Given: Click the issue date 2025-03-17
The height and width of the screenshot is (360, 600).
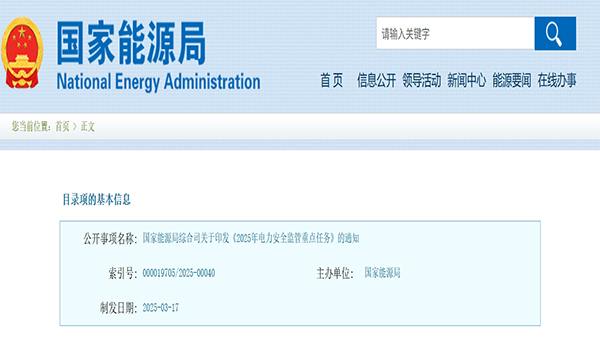Looking at the screenshot, I should click(161, 308).
